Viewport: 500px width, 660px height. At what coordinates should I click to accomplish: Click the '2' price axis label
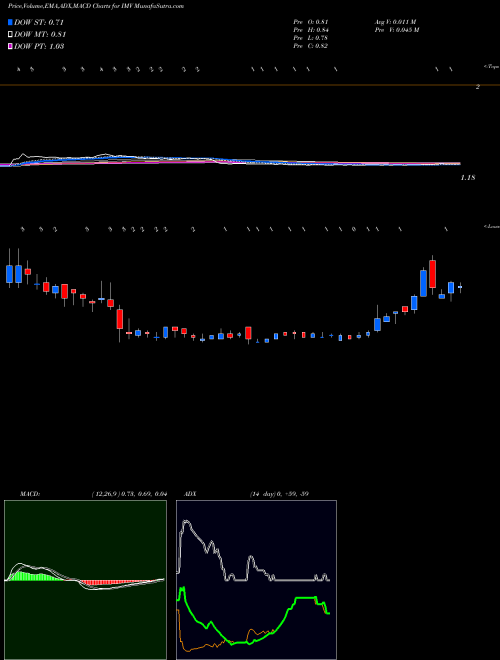[x=478, y=87]
